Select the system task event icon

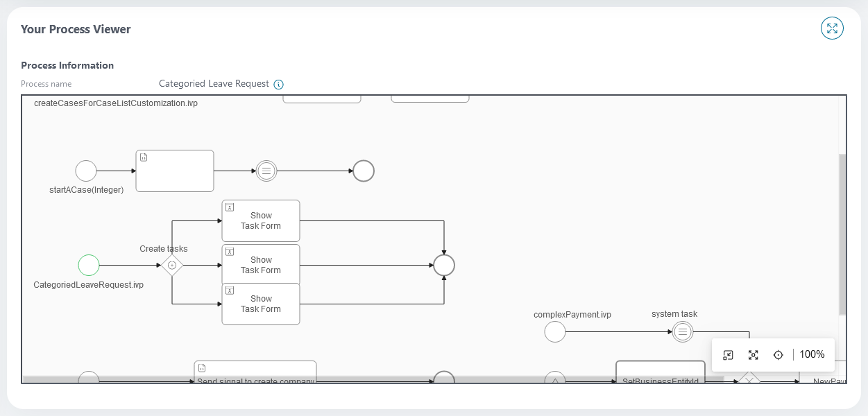[683, 331]
